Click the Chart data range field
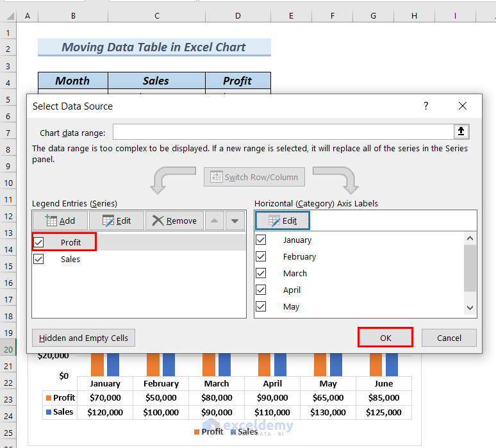The image size is (496, 448). click(283, 132)
